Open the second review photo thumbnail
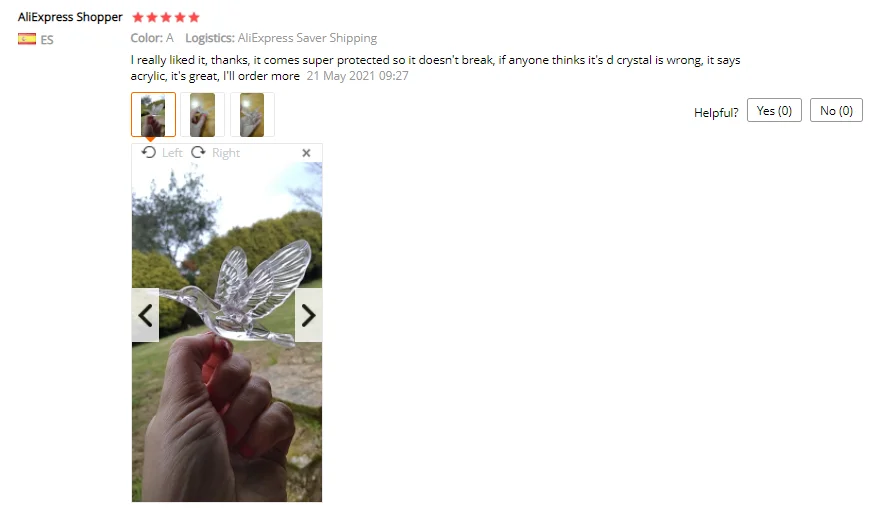886x516 pixels. 202,115
